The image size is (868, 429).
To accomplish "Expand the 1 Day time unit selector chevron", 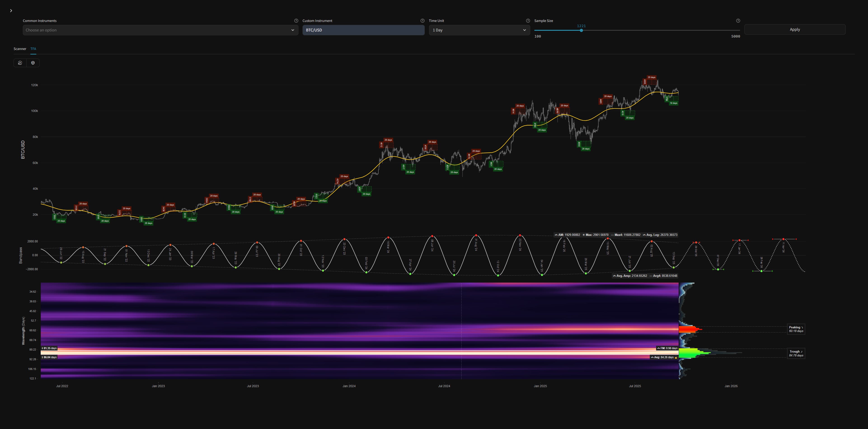I will [524, 30].
